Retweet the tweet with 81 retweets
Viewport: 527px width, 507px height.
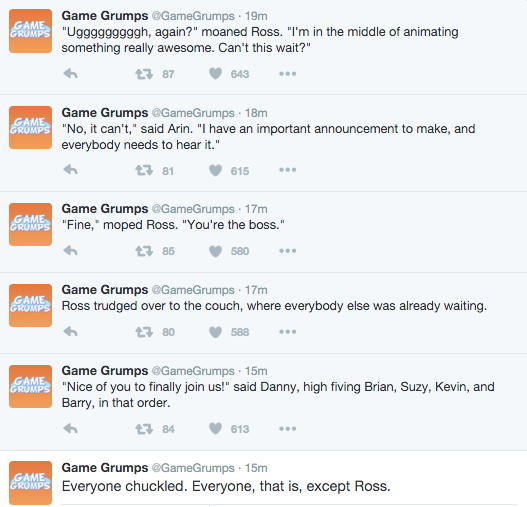point(144,170)
